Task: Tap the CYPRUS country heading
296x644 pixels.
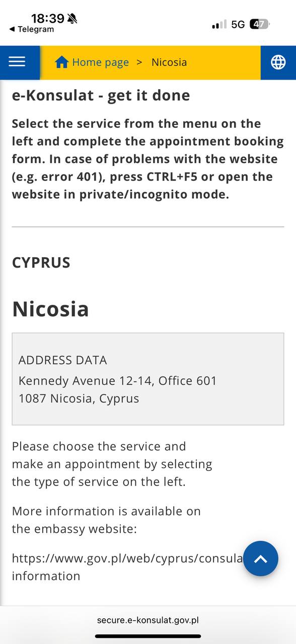Action: (x=41, y=263)
